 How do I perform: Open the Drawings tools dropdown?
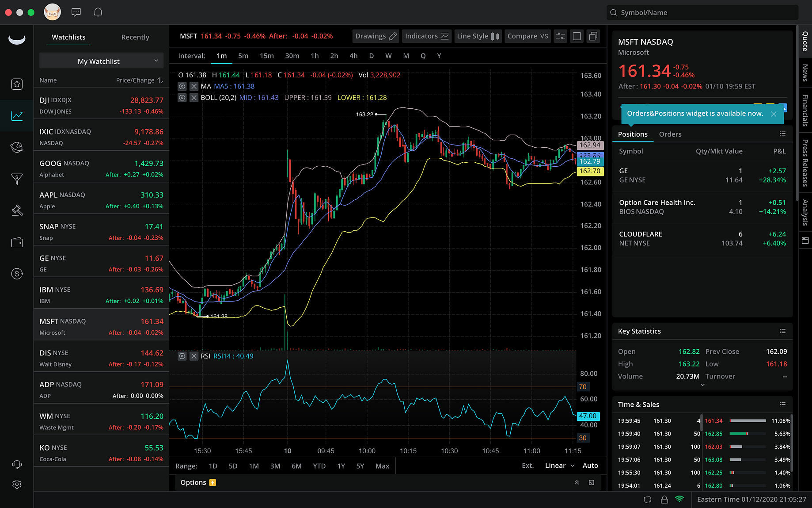tap(376, 36)
